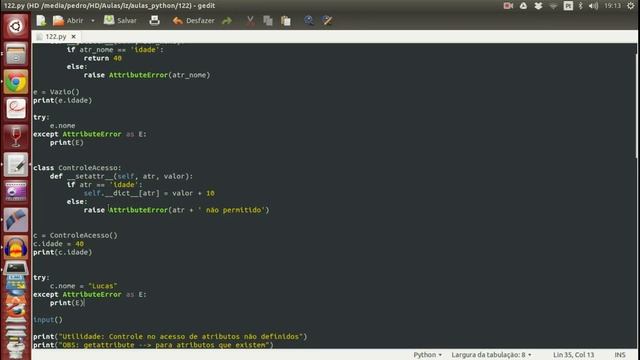Click the Desfazer undo button
Screen dimensions: 640x360
coord(193,20)
